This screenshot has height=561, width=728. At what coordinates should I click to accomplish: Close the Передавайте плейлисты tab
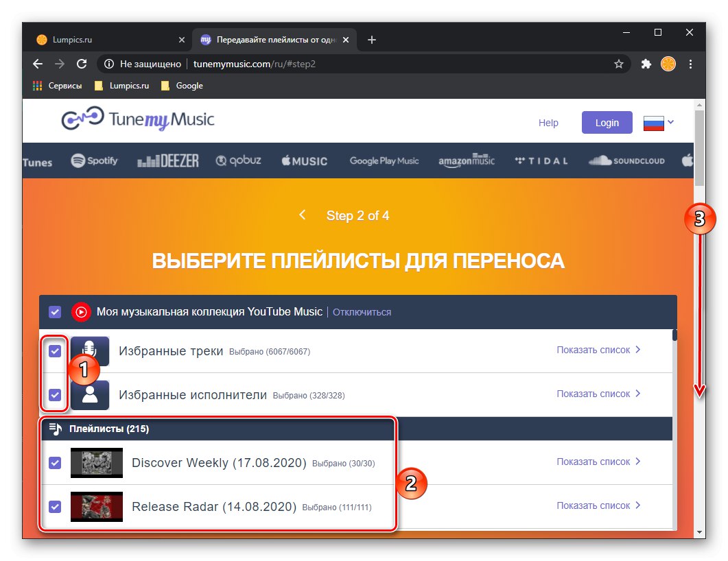[345, 40]
